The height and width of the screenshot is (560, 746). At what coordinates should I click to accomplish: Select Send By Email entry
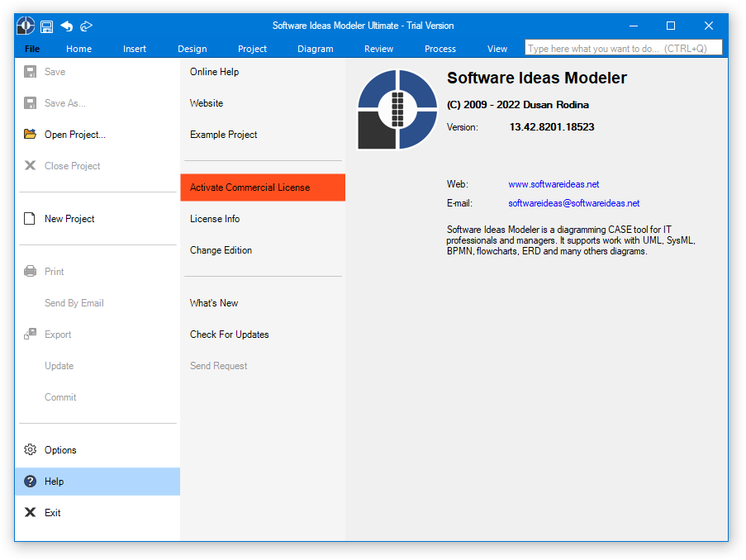(97, 303)
